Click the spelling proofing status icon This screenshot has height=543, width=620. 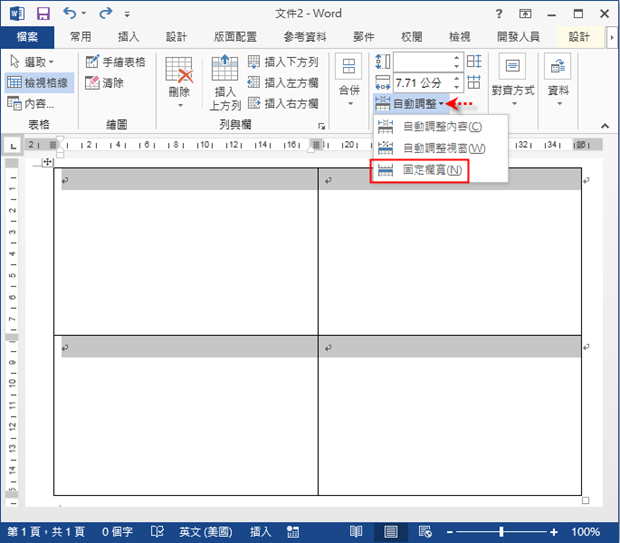(x=157, y=532)
